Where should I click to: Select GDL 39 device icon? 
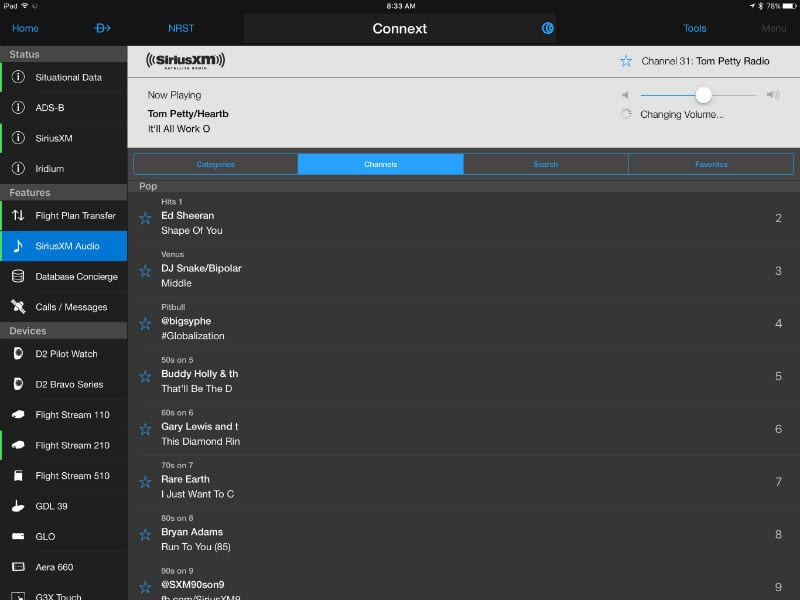18,506
